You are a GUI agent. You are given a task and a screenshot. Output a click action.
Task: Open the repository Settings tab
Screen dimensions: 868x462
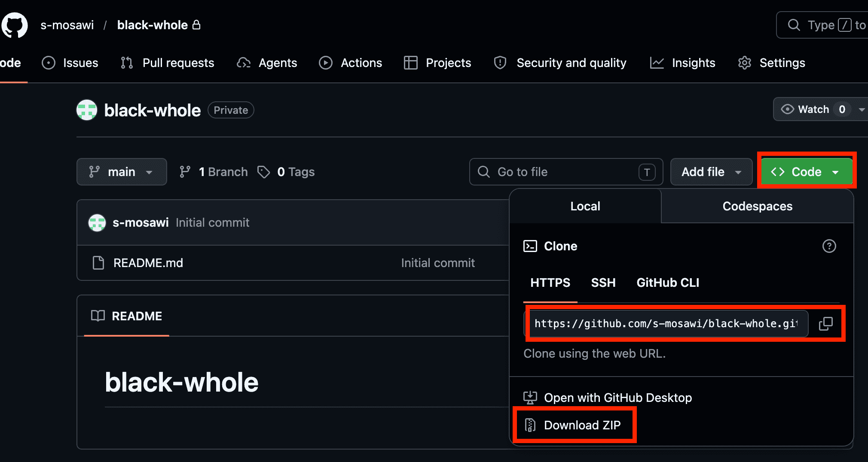pyautogui.click(x=771, y=63)
